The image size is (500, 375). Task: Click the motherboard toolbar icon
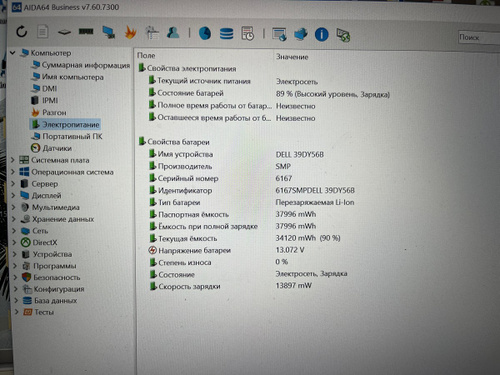64,32
